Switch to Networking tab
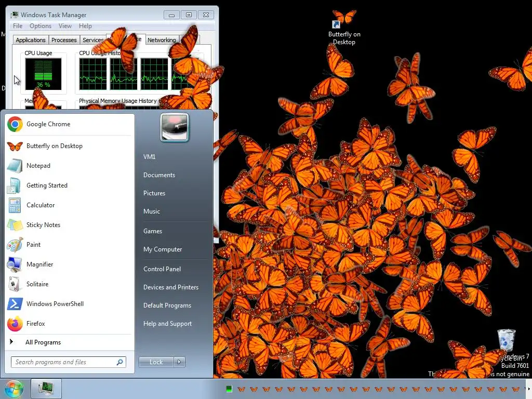Screen dimensions: 532x399 162,40
